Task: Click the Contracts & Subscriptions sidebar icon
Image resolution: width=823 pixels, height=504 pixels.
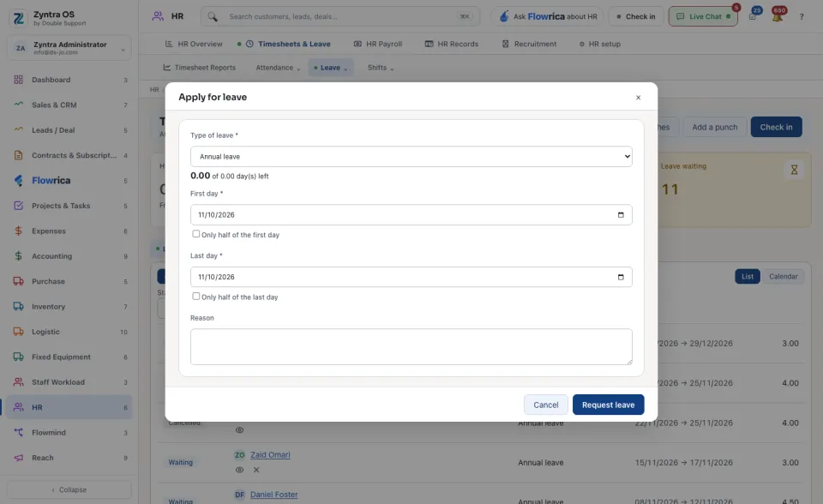Action: pos(18,155)
